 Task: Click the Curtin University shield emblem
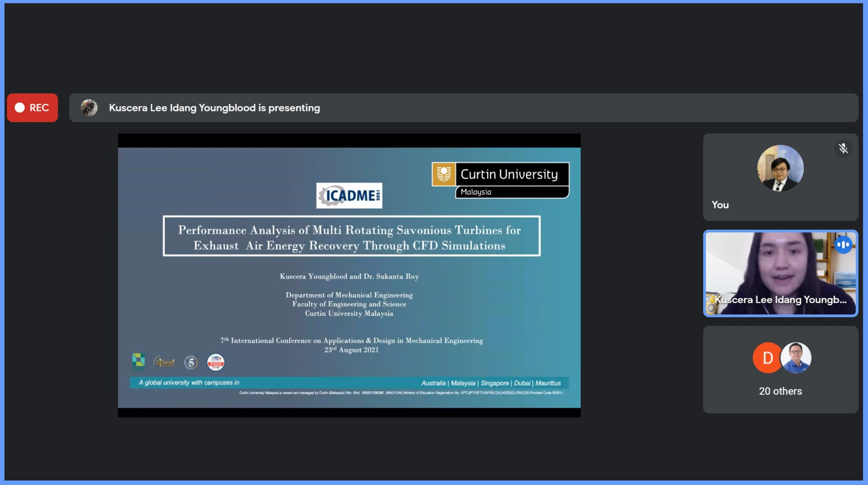coord(444,174)
